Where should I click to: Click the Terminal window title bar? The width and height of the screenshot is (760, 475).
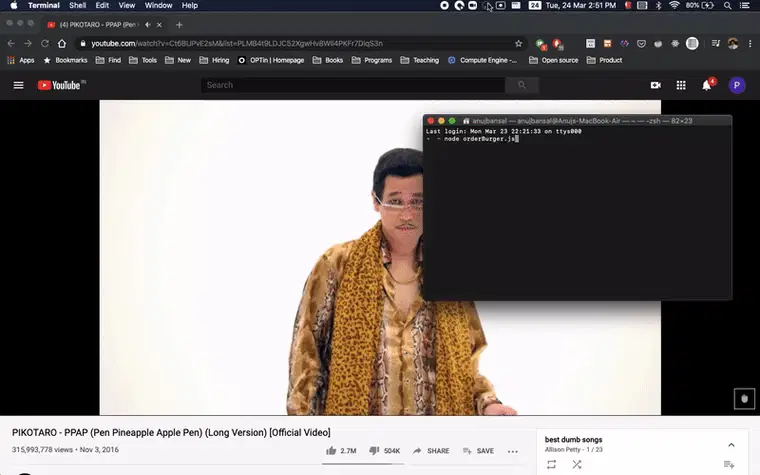[577, 121]
